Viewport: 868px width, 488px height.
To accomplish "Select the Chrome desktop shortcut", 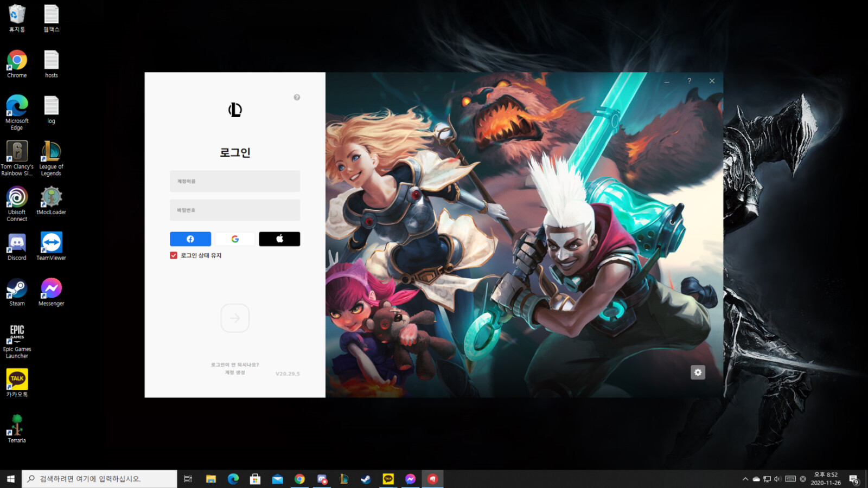I will (x=17, y=64).
